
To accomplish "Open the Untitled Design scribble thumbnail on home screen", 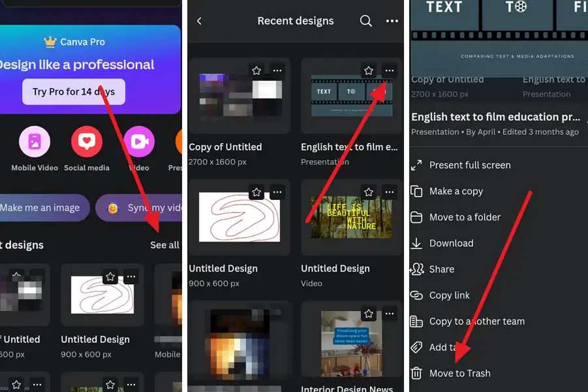I will click(x=102, y=295).
